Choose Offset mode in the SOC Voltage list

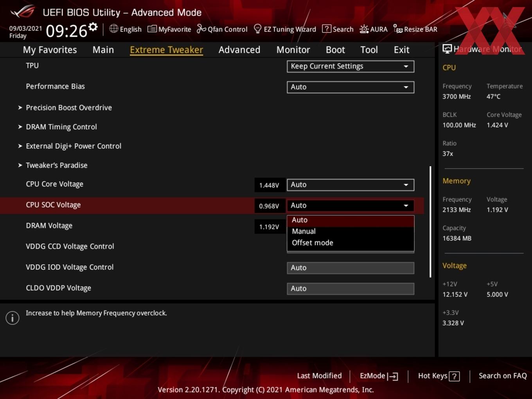350,243
